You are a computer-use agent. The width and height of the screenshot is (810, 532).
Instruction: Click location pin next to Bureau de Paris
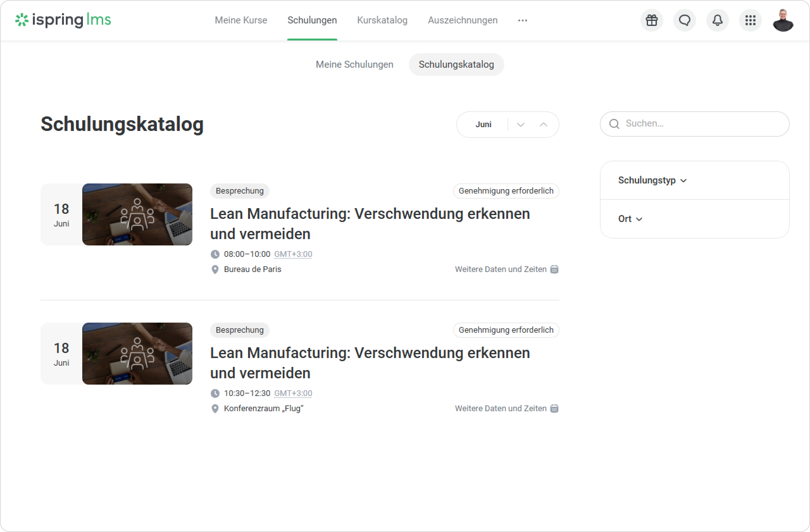pyautogui.click(x=215, y=269)
